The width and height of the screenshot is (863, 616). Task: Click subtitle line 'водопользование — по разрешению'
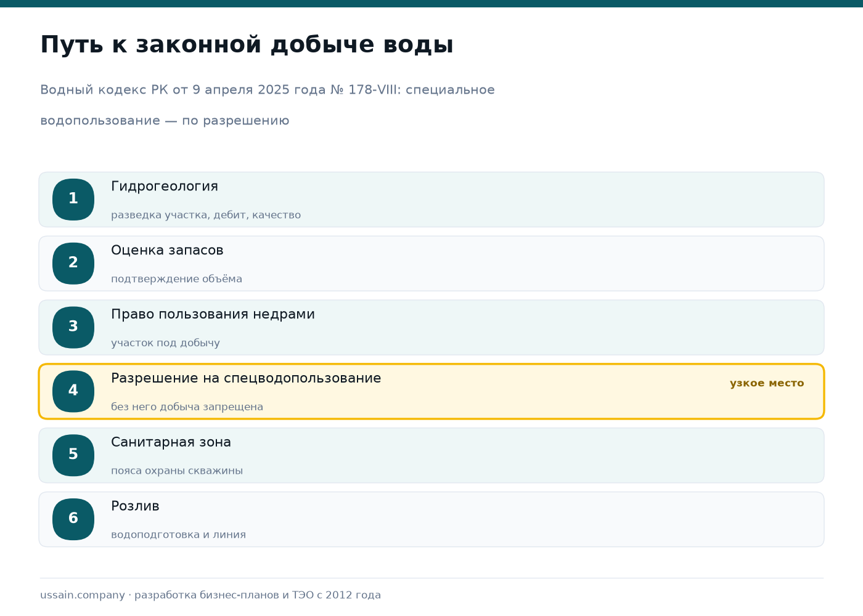pos(165,121)
